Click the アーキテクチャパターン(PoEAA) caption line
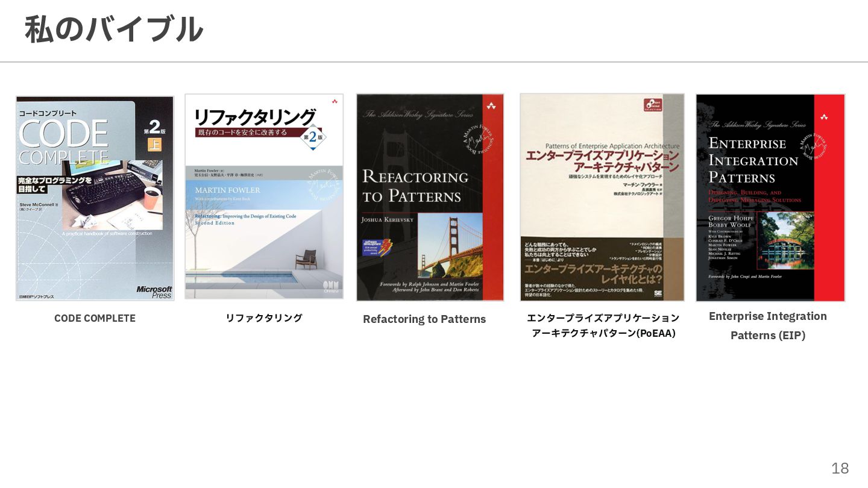 tap(603, 333)
